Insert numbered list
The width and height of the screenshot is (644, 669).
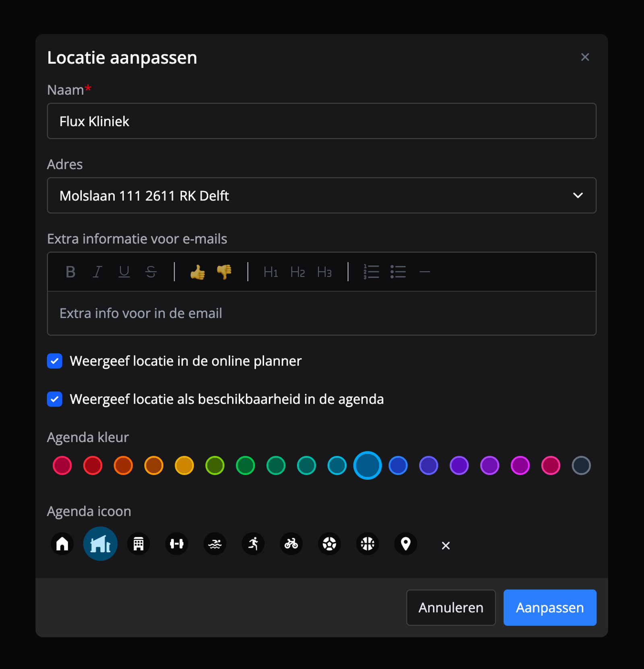[x=371, y=272]
